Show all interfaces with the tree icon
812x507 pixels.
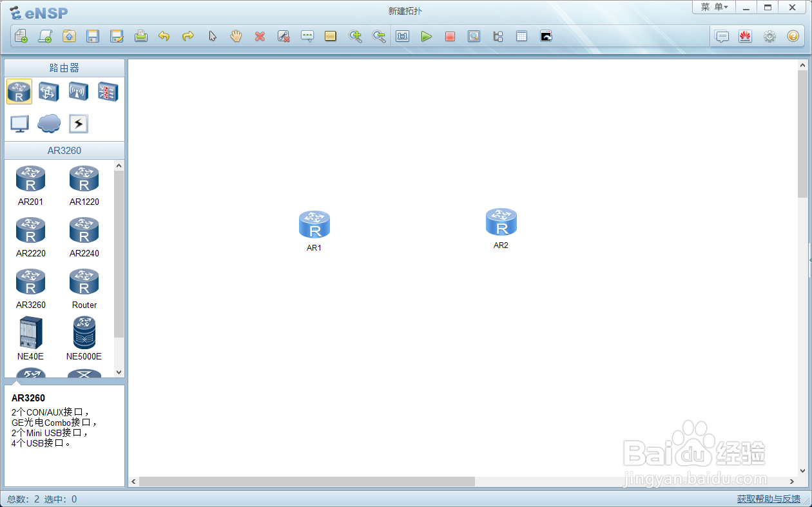pyautogui.click(x=498, y=37)
